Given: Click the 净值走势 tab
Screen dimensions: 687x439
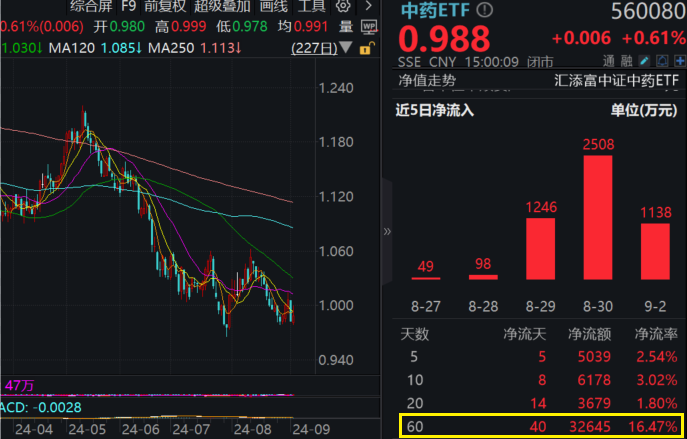Looking at the screenshot, I should pyautogui.click(x=429, y=79).
